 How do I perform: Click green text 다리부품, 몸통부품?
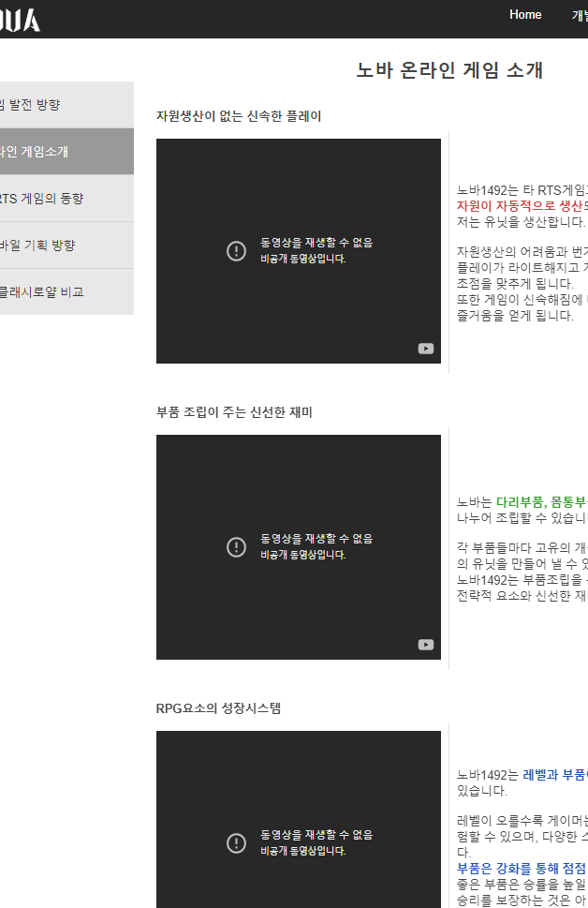point(542,502)
